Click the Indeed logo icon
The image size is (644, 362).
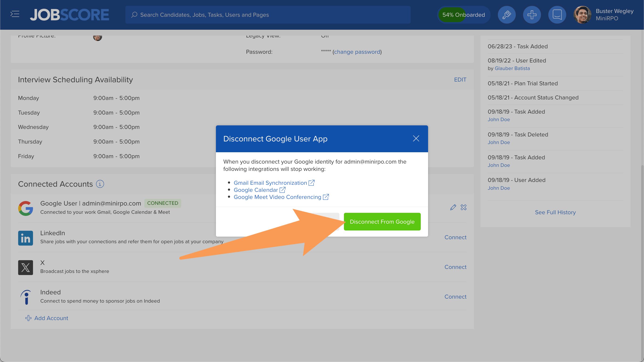[25, 297]
